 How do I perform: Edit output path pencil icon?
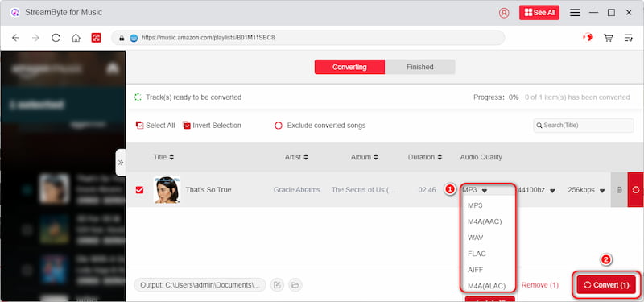pyautogui.click(x=277, y=285)
